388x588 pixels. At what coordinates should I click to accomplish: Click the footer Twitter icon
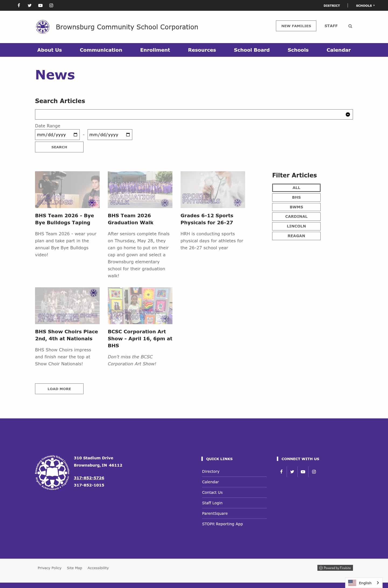coord(292,472)
